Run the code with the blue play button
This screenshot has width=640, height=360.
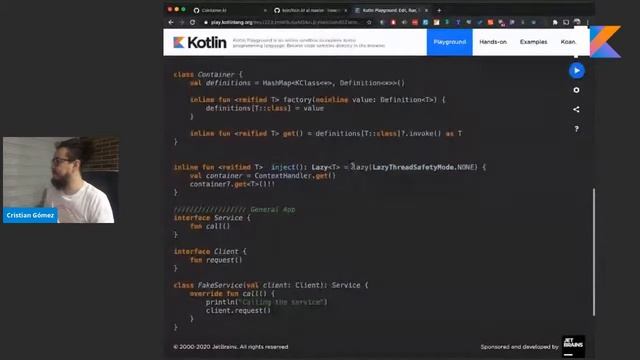(x=576, y=71)
